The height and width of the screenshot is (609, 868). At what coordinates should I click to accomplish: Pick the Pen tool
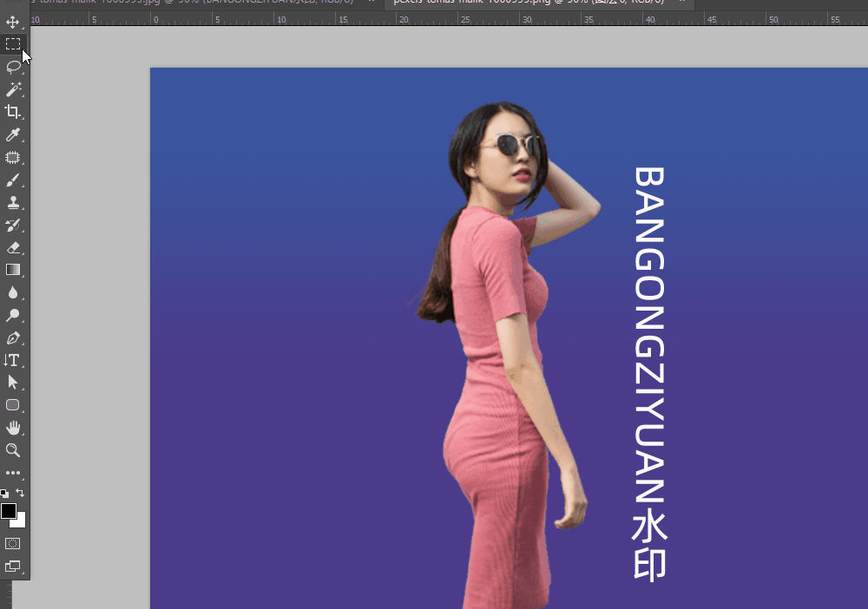pyautogui.click(x=13, y=337)
